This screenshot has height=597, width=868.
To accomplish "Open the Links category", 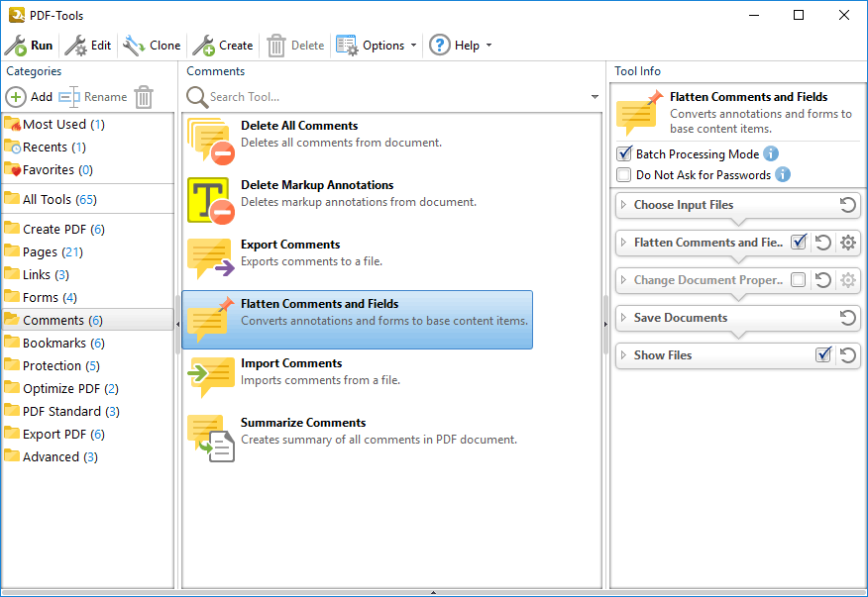I will 88,274.
